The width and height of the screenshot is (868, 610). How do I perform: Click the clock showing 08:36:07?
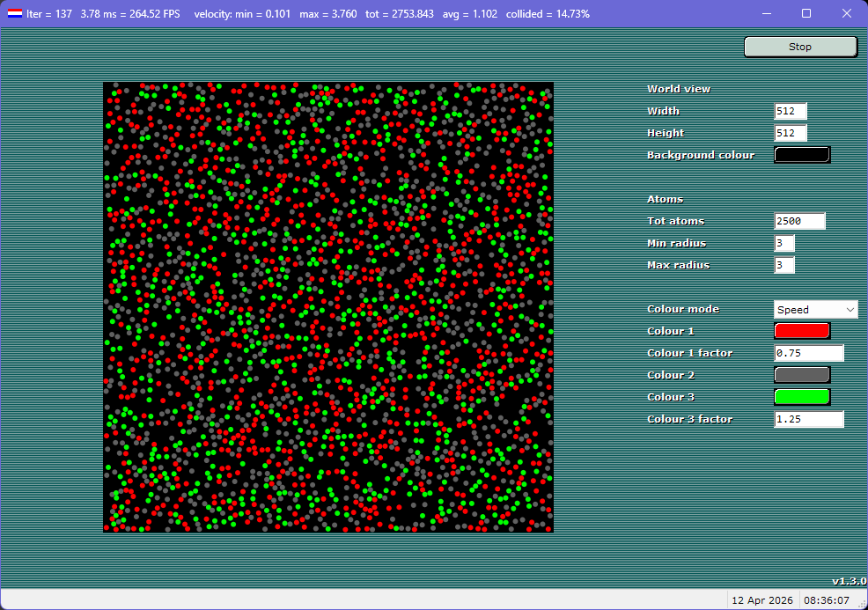pos(825,599)
